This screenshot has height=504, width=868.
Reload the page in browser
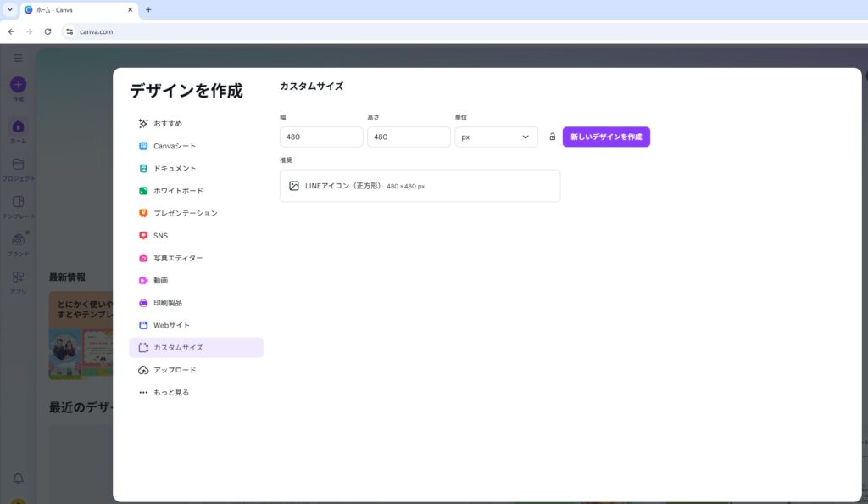(x=47, y=31)
